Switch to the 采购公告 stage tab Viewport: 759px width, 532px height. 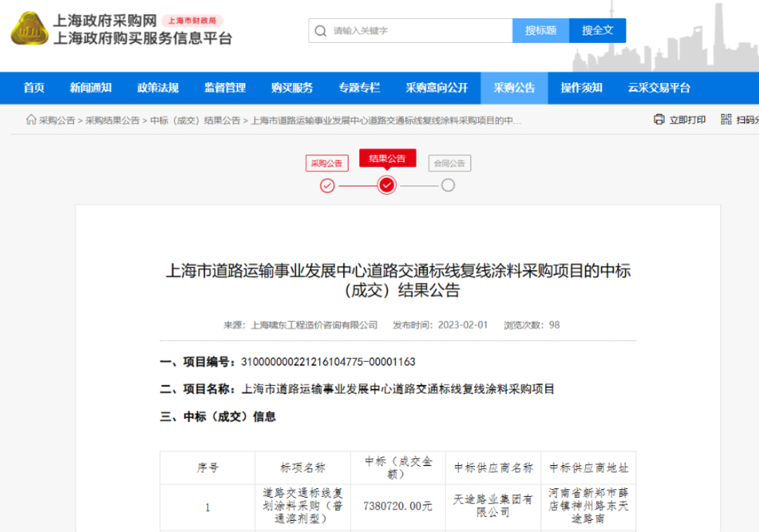click(327, 162)
